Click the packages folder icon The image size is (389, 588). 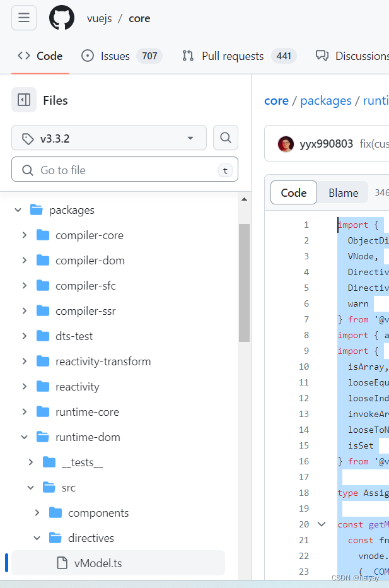coord(37,210)
